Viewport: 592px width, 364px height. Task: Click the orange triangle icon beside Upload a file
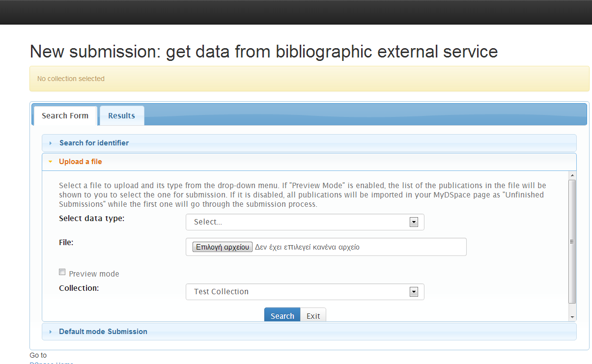(50, 162)
